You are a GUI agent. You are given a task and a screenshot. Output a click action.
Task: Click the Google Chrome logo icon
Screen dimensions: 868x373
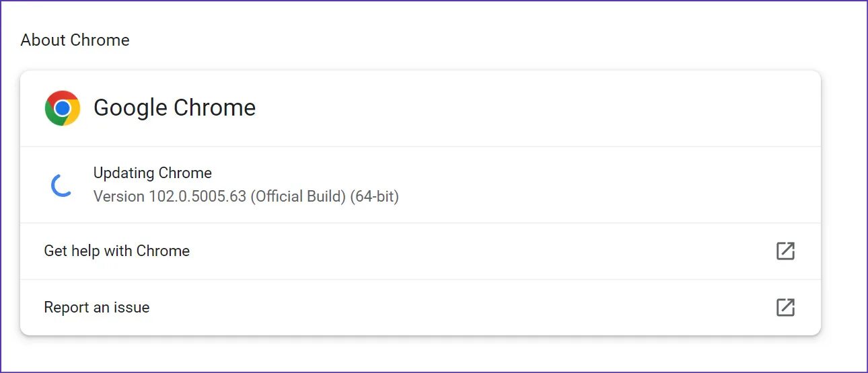63,108
